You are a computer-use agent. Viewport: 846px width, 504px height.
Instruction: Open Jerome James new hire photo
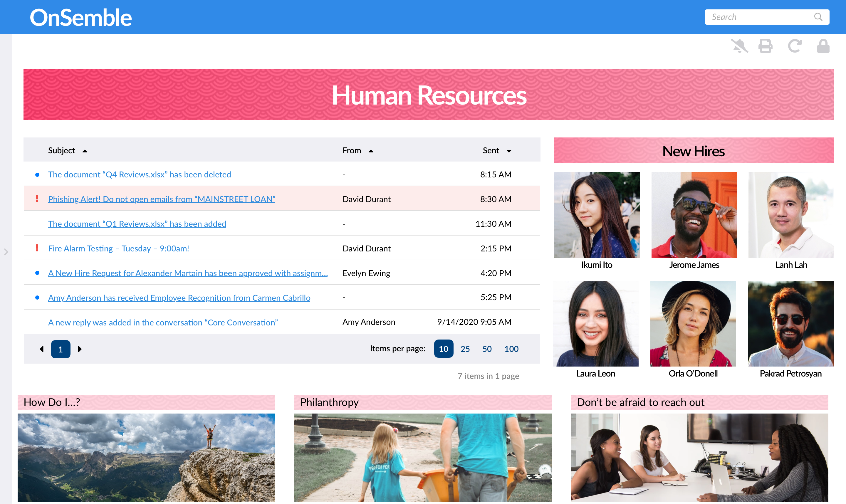[x=694, y=215]
